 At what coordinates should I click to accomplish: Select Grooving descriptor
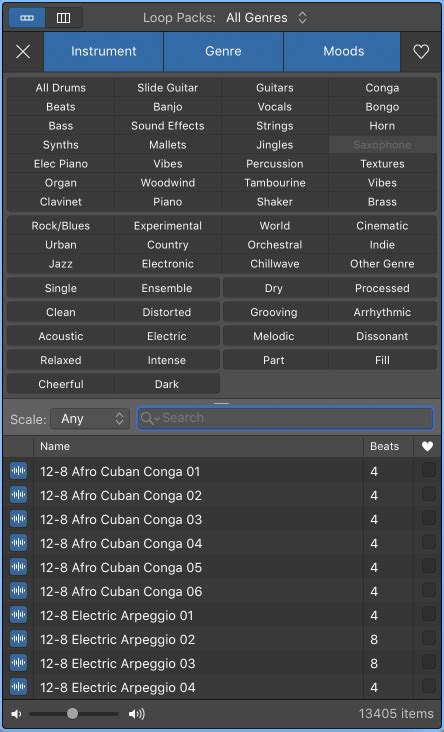pos(274,312)
